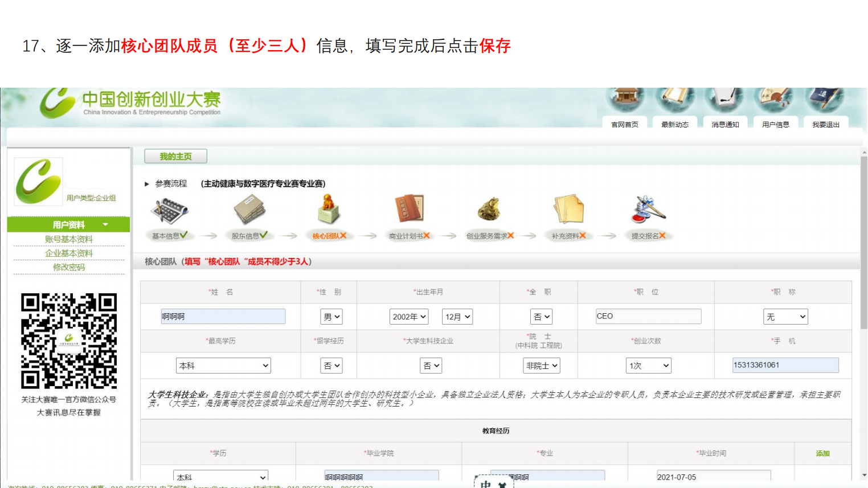Open 修改密码 link
This screenshot has width=868, height=488.
tap(69, 267)
